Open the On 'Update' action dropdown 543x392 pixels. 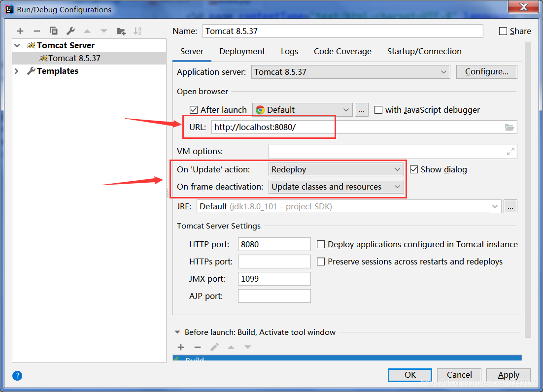(336, 169)
